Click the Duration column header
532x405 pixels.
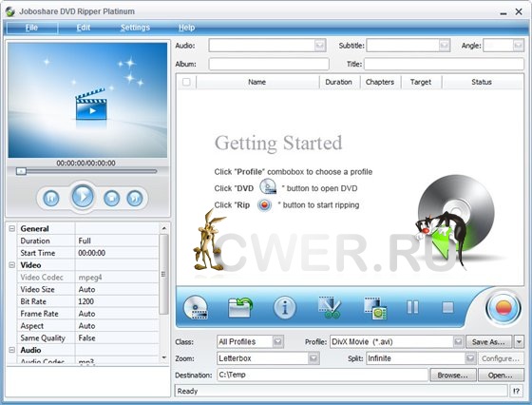pos(339,82)
